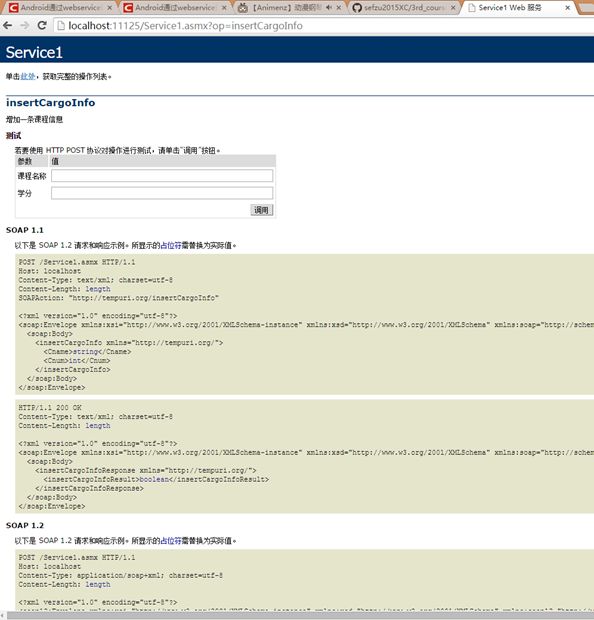594x620 pixels.
Task: Click the 占位符 link under SOAP 1.1
Action: pos(170,246)
